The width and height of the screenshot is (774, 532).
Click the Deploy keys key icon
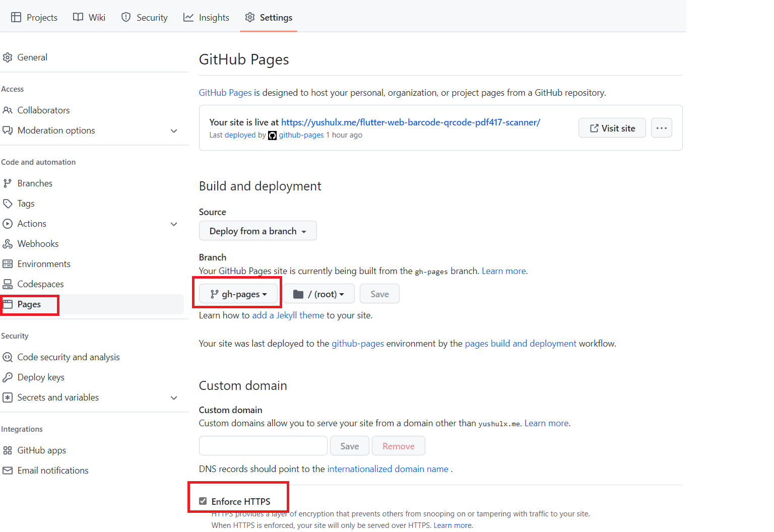pyautogui.click(x=8, y=377)
